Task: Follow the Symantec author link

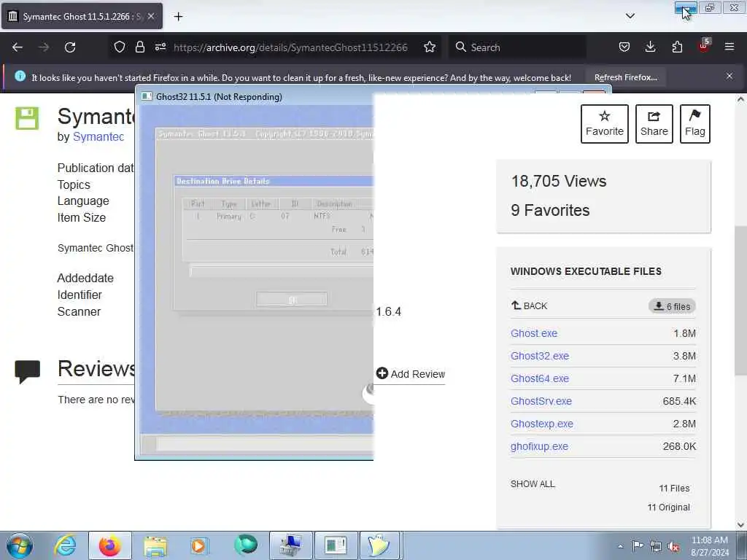Action: click(98, 136)
